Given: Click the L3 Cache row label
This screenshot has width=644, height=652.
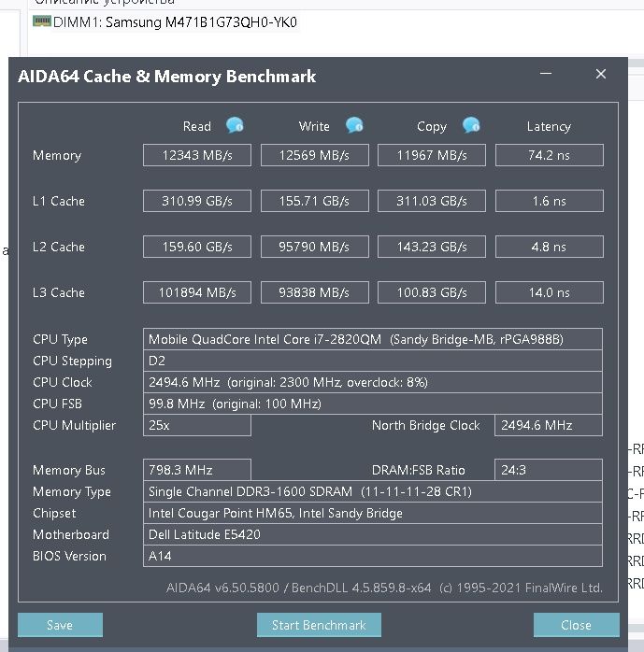Looking at the screenshot, I should [59, 292].
